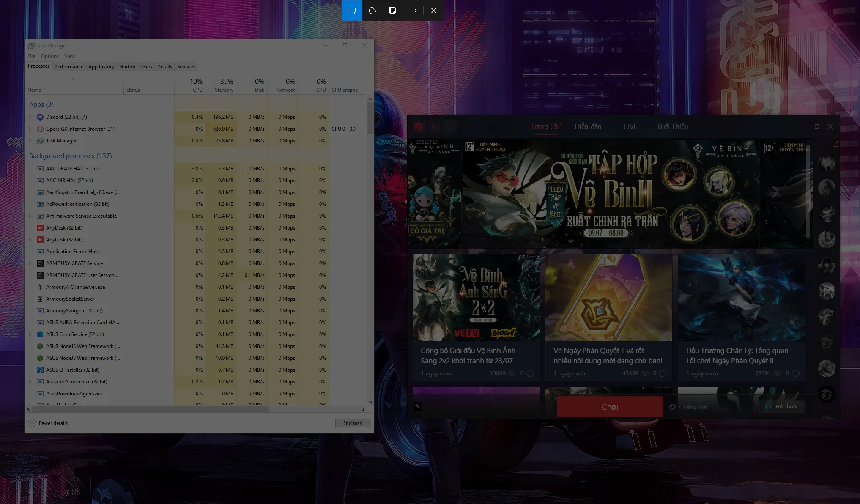Switch to the Performance tab
The width and height of the screenshot is (860, 504).
(x=69, y=67)
